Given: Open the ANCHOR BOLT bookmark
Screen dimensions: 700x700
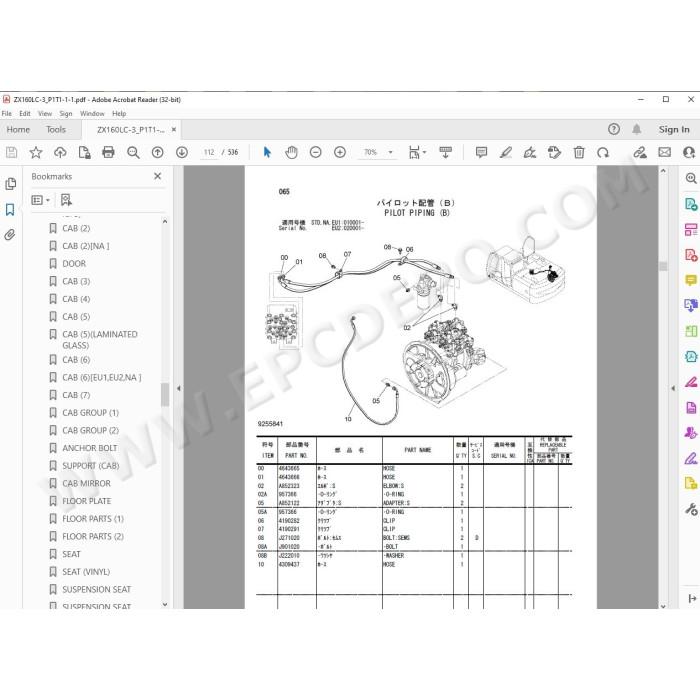Looking at the screenshot, I should coord(90,448).
